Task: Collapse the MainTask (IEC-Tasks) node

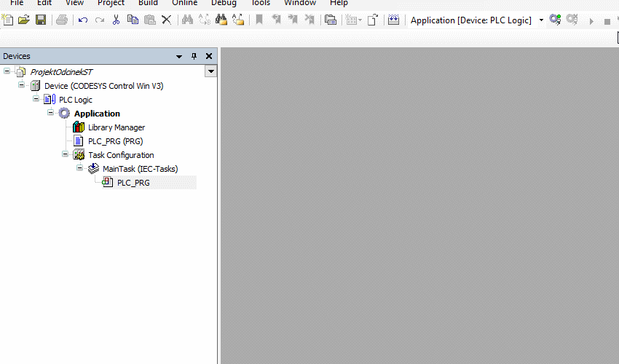Action: (x=80, y=168)
